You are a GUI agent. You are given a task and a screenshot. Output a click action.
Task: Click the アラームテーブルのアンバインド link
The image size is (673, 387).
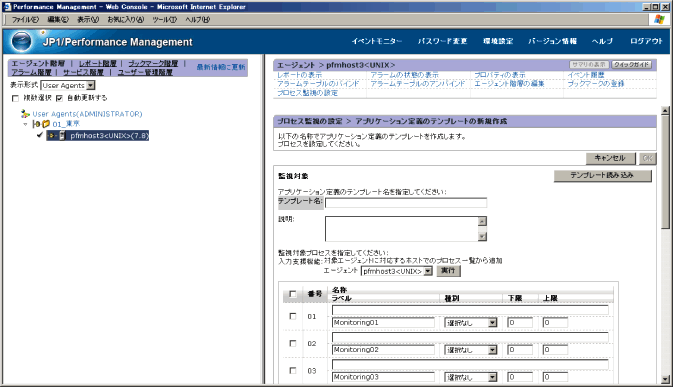click(x=418, y=84)
